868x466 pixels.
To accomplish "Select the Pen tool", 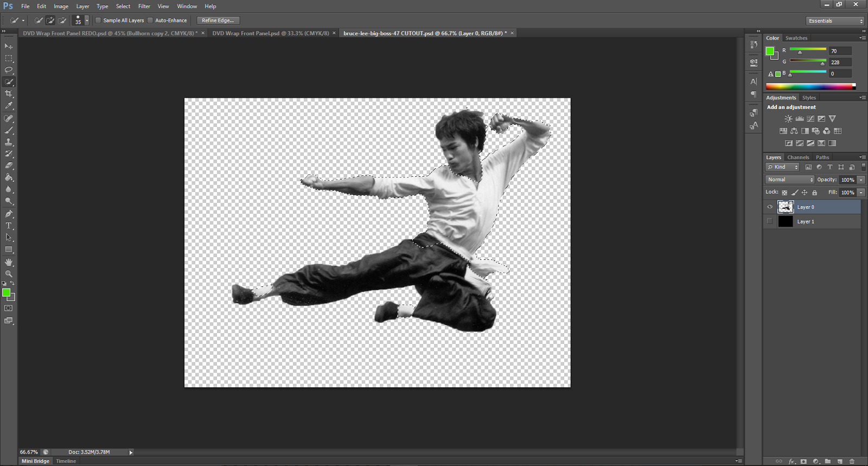I will pos(9,214).
